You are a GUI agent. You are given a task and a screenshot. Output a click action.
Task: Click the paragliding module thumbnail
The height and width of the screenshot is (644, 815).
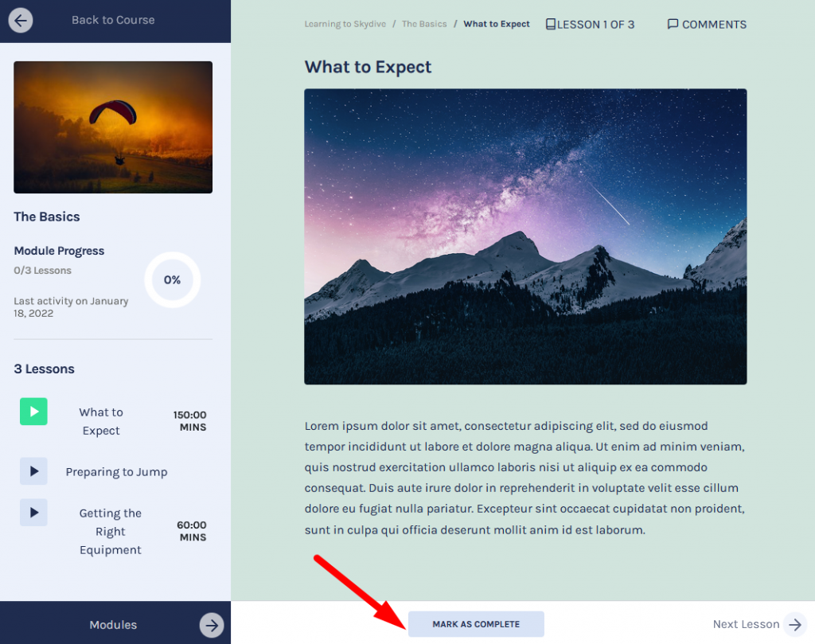pos(113,127)
